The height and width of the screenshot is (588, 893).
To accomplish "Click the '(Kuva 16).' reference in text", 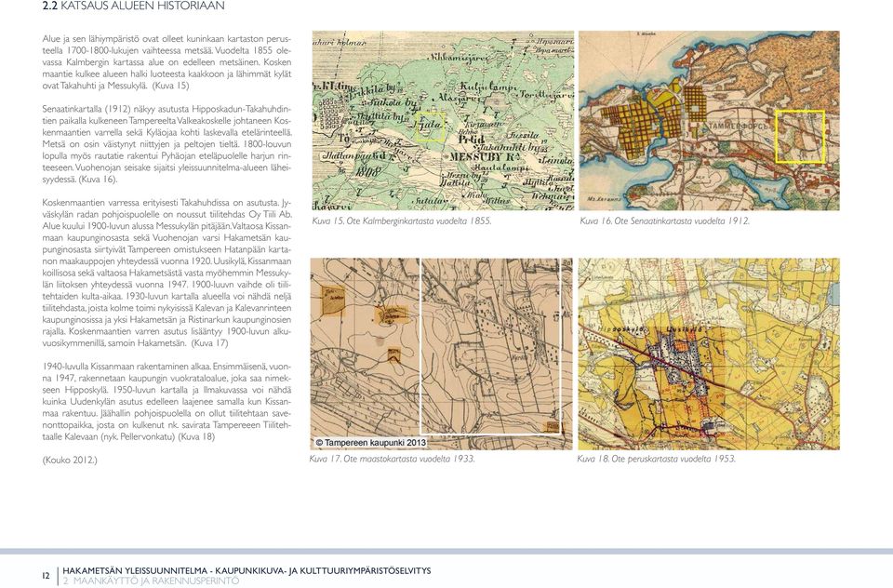I will (x=98, y=180).
